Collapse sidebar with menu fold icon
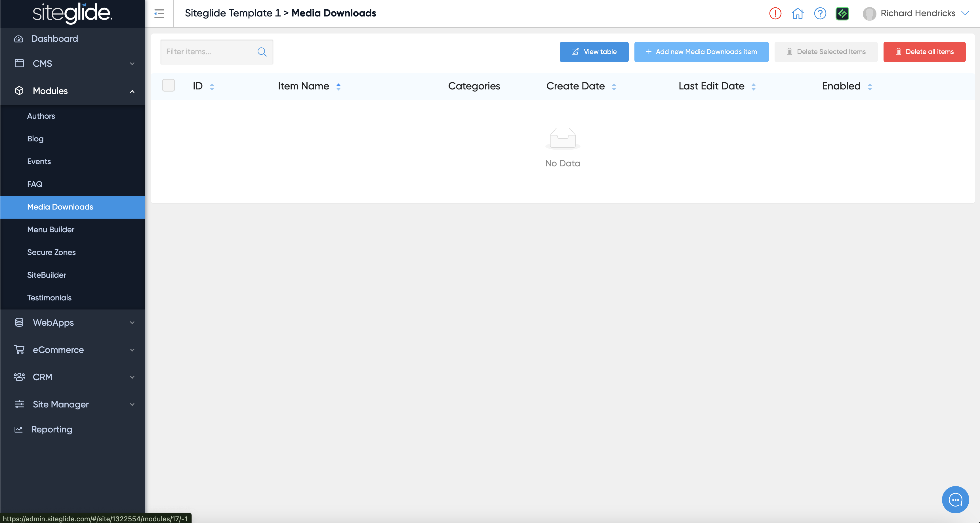This screenshot has height=523, width=980. pos(159,13)
